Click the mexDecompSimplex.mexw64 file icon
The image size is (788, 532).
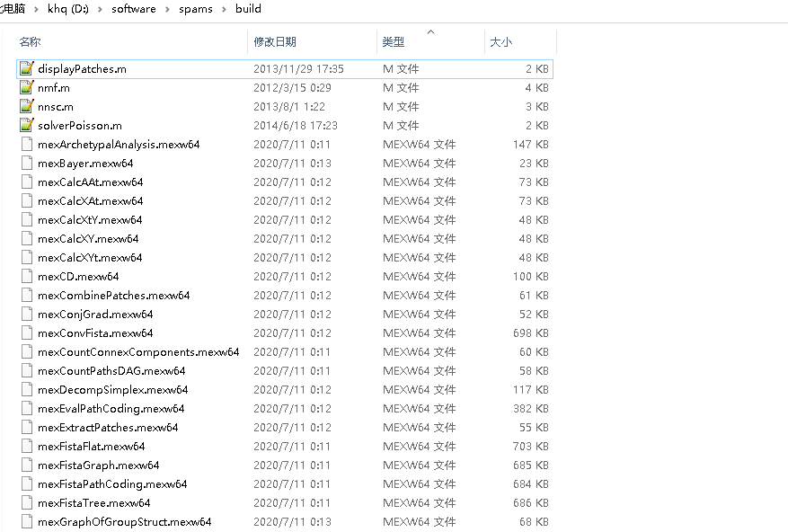[27, 389]
